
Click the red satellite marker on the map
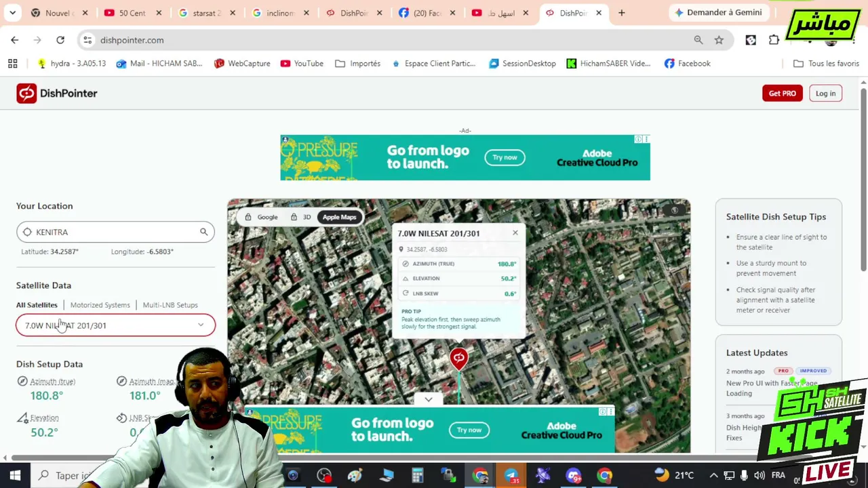(x=459, y=359)
